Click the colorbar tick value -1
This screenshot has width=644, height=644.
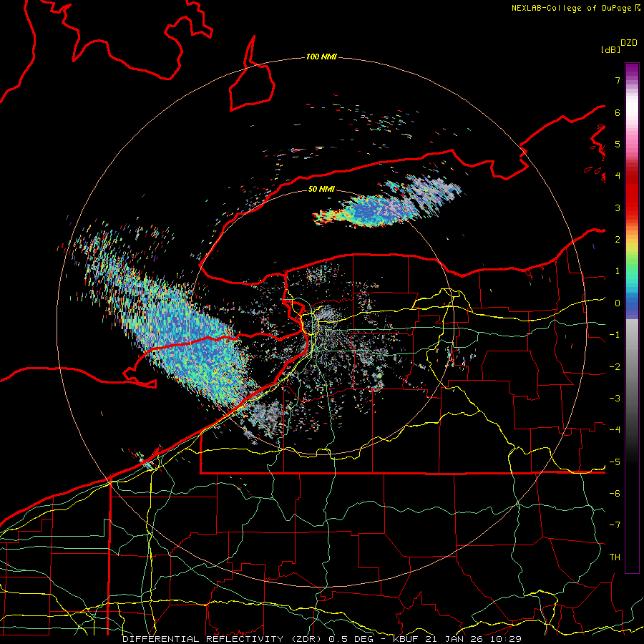click(615, 335)
